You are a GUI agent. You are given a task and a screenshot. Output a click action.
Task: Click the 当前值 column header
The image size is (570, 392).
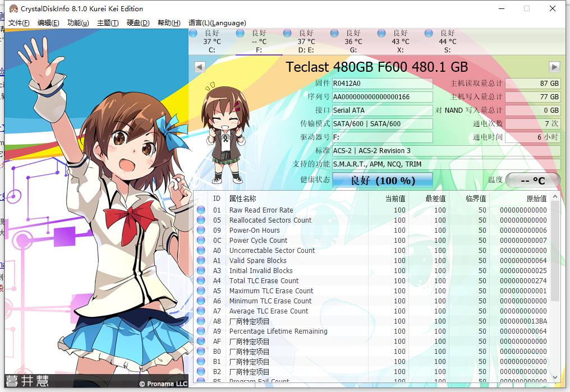coord(389,199)
